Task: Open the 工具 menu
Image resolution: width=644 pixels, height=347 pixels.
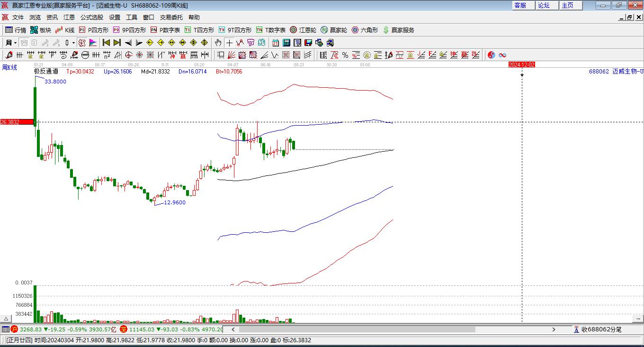Action: pyautogui.click(x=132, y=17)
